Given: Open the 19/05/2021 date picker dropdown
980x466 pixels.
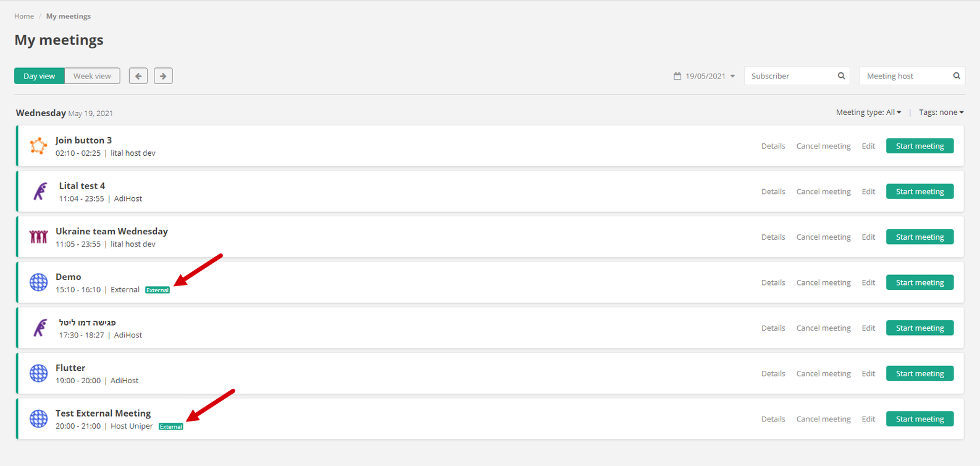Looking at the screenshot, I should pyautogui.click(x=705, y=76).
